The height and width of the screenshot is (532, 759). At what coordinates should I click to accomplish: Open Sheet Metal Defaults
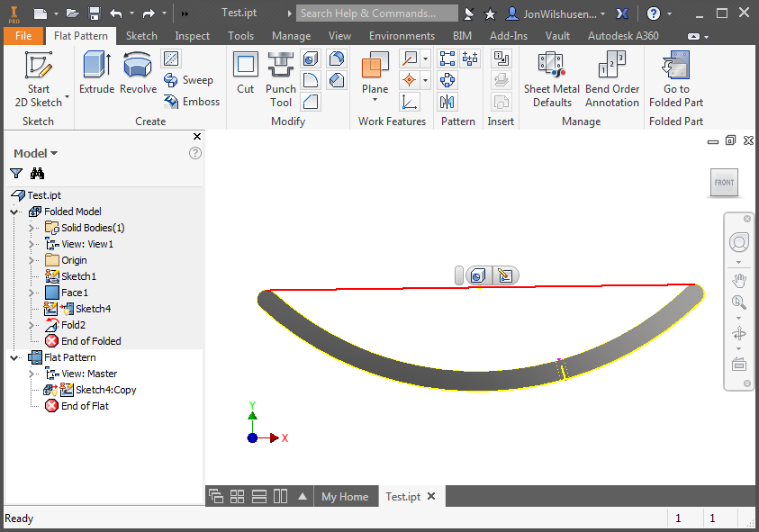tap(551, 79)
